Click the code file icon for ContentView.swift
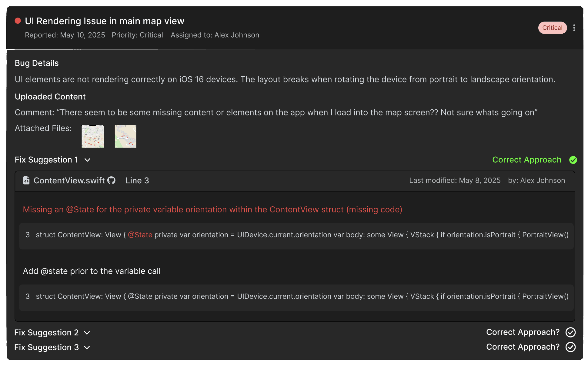Image resolution: width=588 pixels, height=366 pixels. click(x=26, y=180)
